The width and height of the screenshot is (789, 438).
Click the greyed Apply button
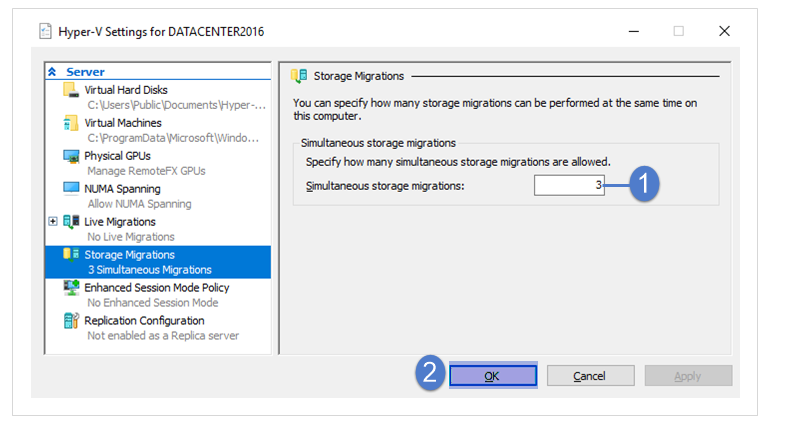click(688, 376)
